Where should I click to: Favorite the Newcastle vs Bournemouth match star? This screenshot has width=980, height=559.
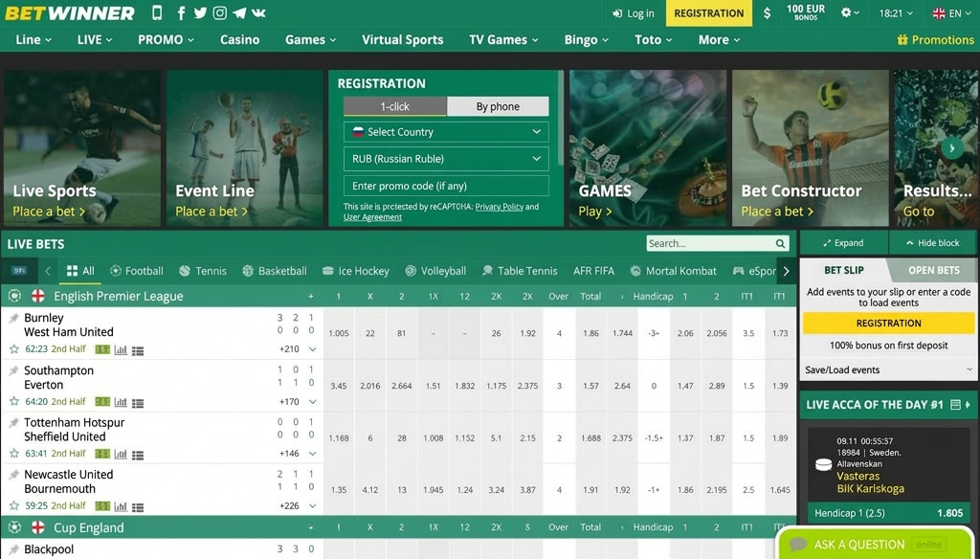(x=13, y=505)
